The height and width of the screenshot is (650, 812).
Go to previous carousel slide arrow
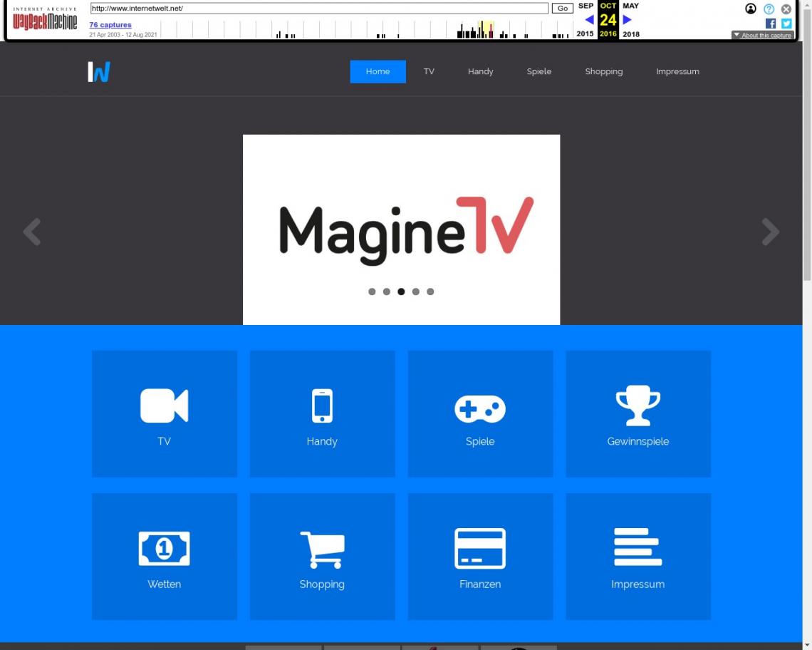[x=32, y=232]
